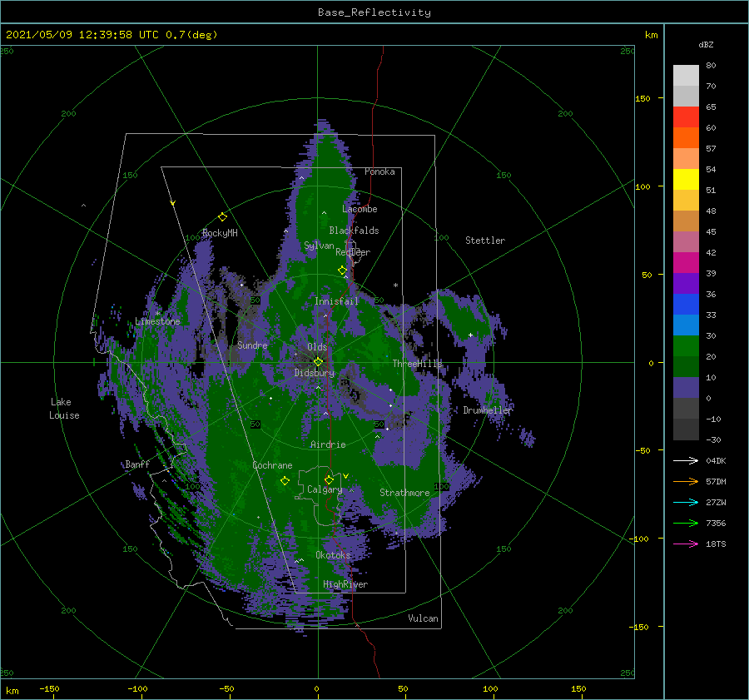
Task: Click the yellow diamond marker below RedDeer
Action: 343,271
